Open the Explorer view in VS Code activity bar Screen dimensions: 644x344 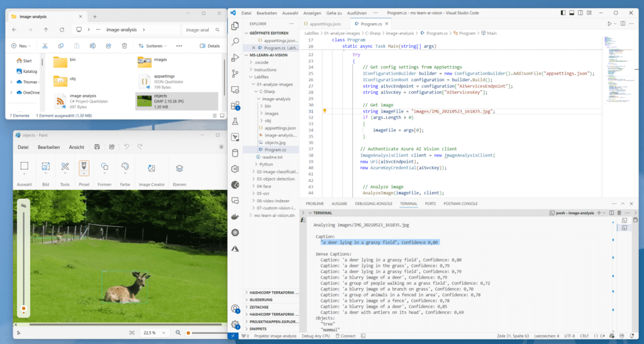click(x=235, y=26)
